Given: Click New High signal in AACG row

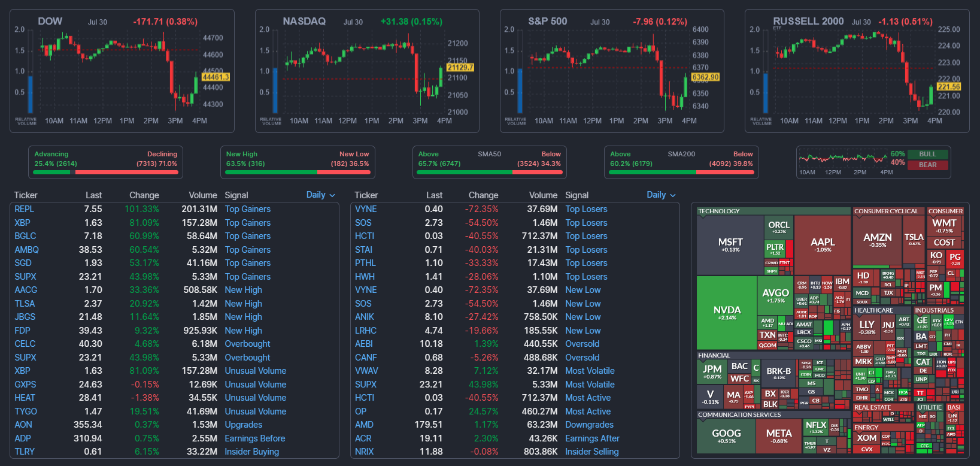Looking at the screenshot, I should (x=243, y=290).
